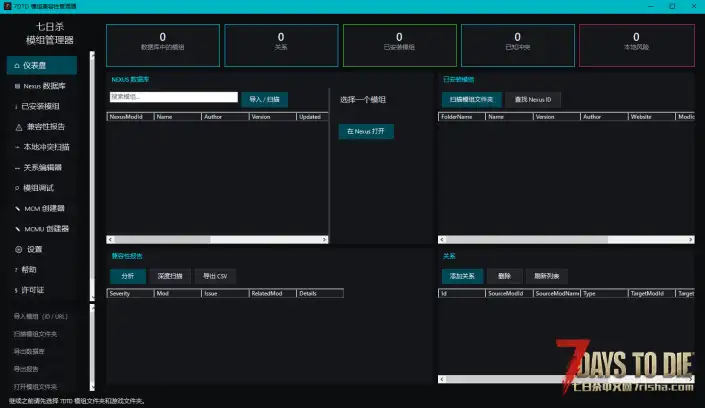Click the Issue column header
705x408 pixels.
pos(225,294)
